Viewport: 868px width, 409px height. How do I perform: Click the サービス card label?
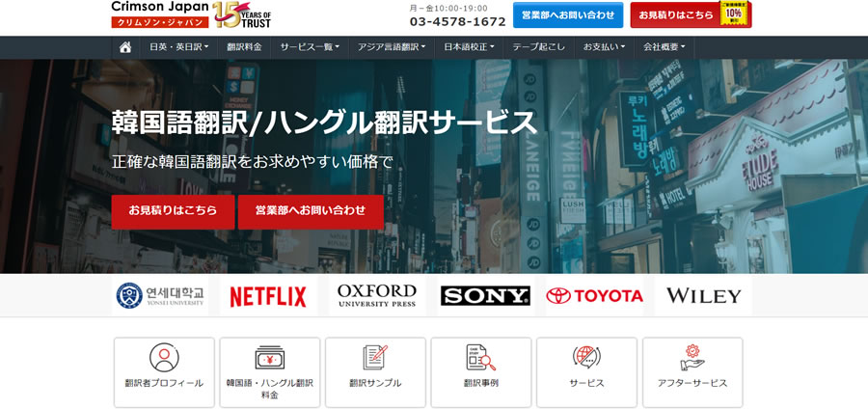point(586,383)
